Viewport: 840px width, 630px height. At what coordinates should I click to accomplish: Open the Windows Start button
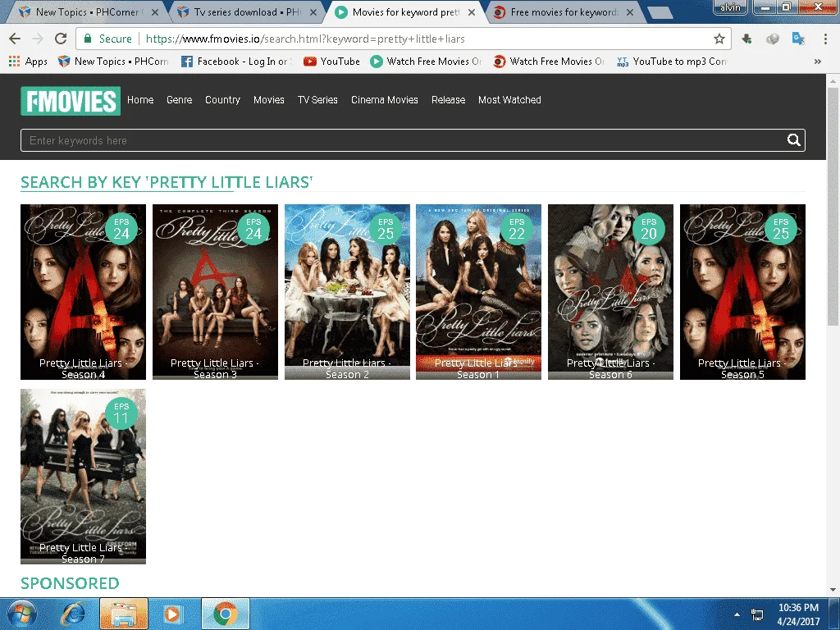[x=22, y=614]
